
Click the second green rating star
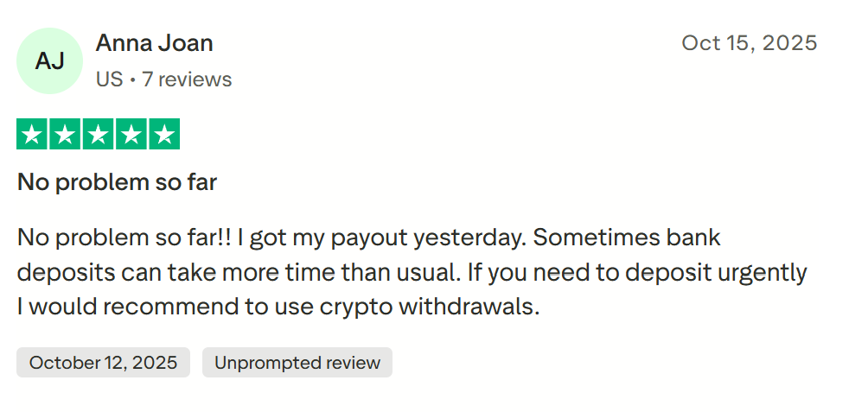(x=65, y=134)
